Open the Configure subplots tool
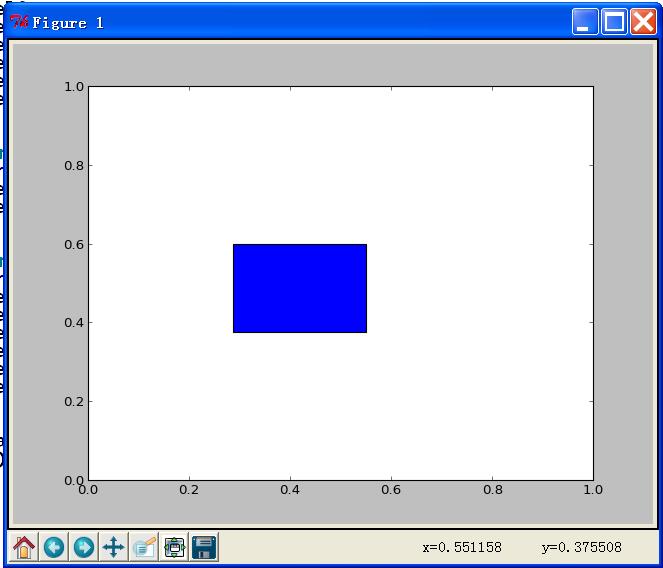Screen dimensions: 663x568 click(x=174, y=547)
